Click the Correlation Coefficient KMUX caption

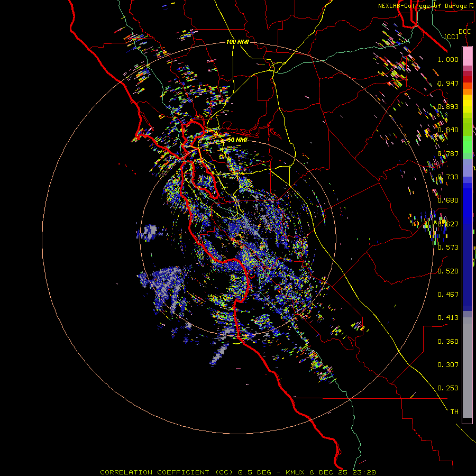[x=238, y=472]
